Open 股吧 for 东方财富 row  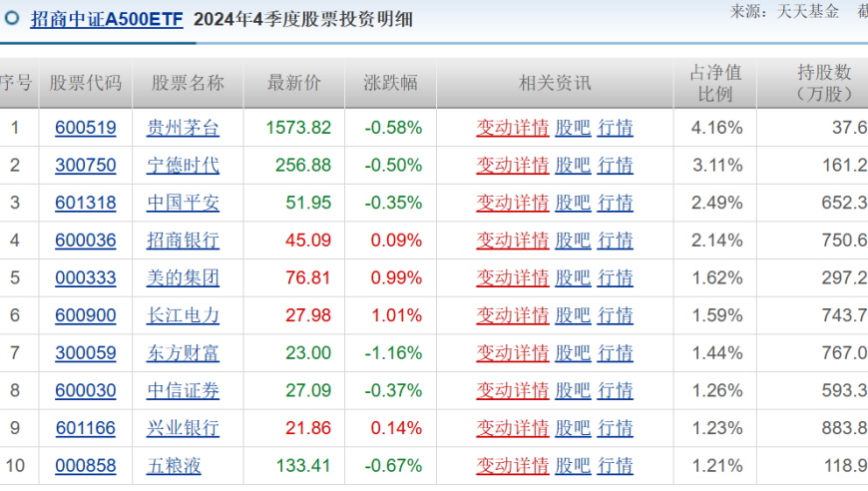pos(573,353)
